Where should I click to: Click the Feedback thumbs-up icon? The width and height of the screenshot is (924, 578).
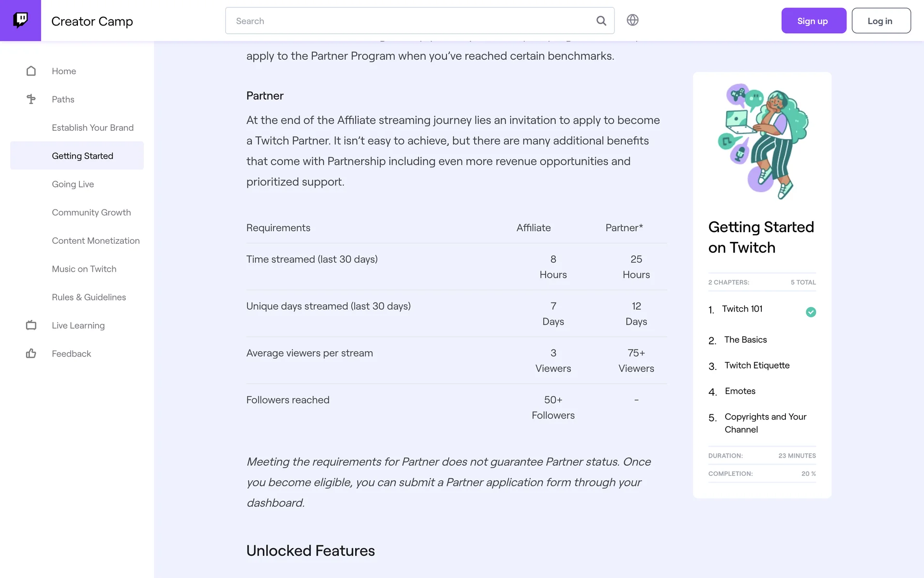click(x=31, y=354)
